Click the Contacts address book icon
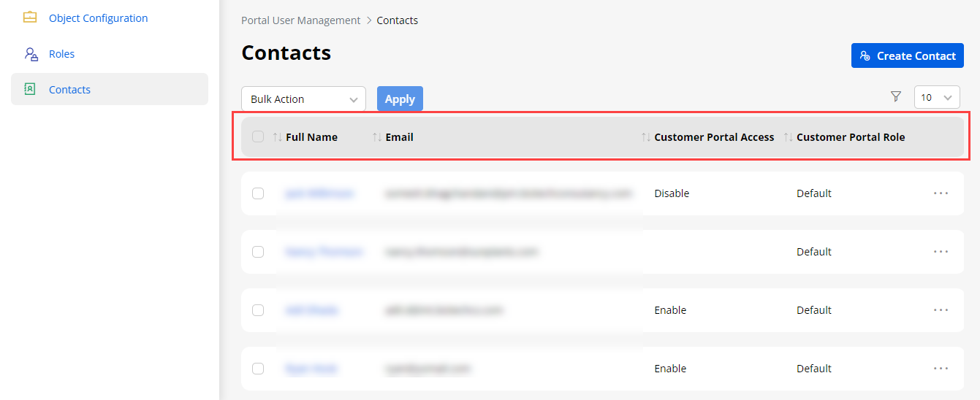 click(30, 89)
